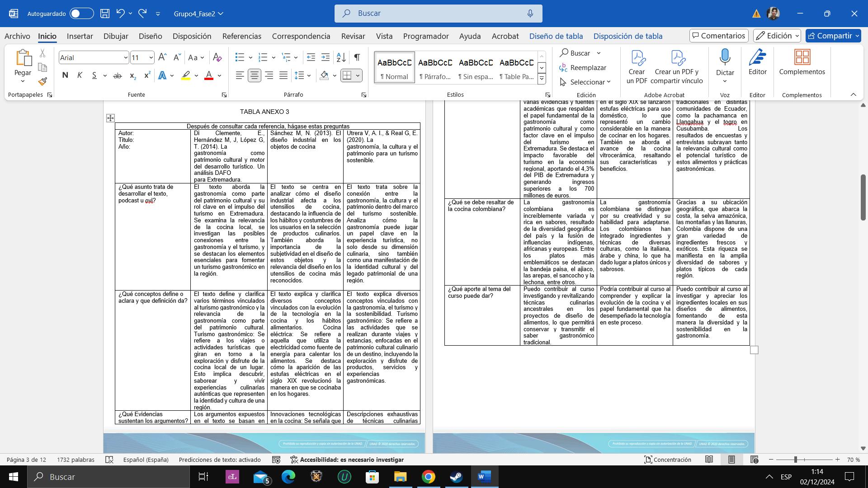Click the zoom slider handle
Screen dimensions: 868x488
tap(795, 460)
